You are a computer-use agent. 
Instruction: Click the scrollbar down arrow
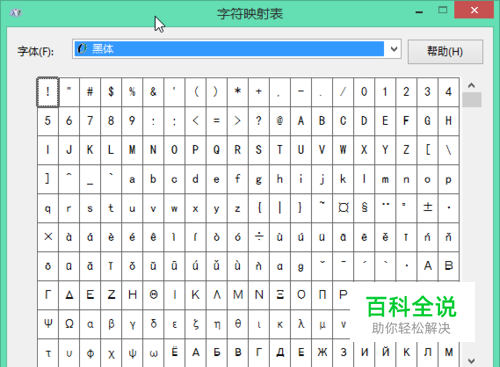coord(471,361)
